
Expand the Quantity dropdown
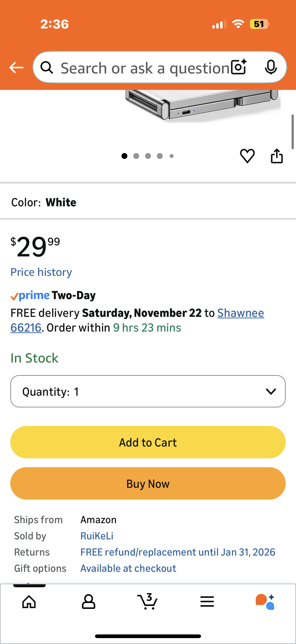click(x=148, y=391)
